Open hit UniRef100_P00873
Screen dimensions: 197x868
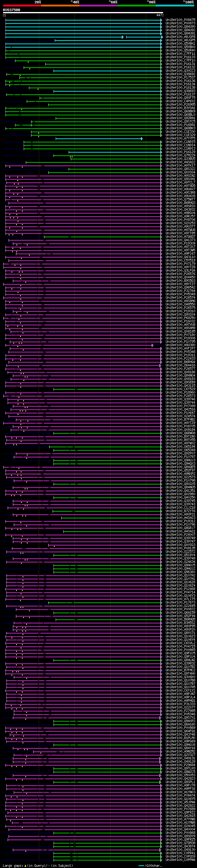pos(180,23)
